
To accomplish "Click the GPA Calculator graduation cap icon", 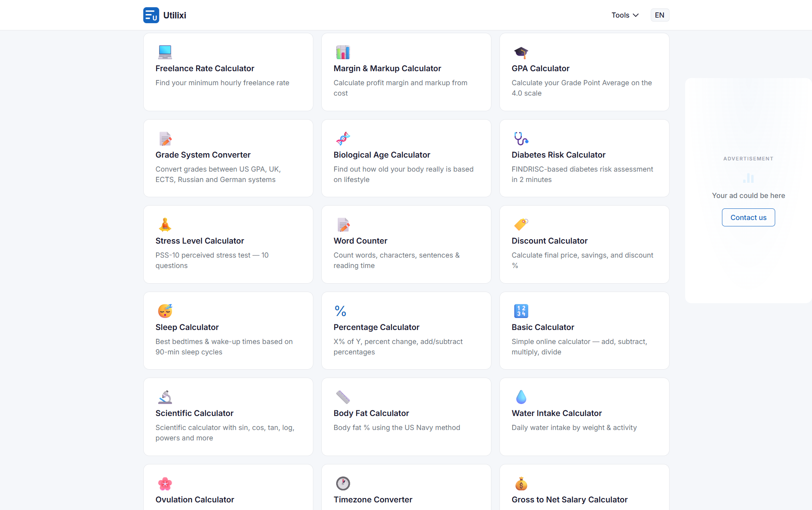I will point(521,52).
